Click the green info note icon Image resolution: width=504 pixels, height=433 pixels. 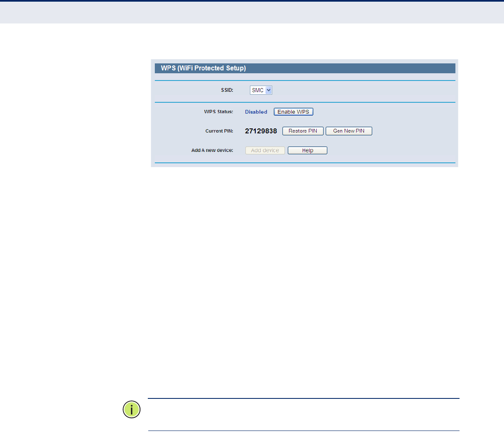132,410
